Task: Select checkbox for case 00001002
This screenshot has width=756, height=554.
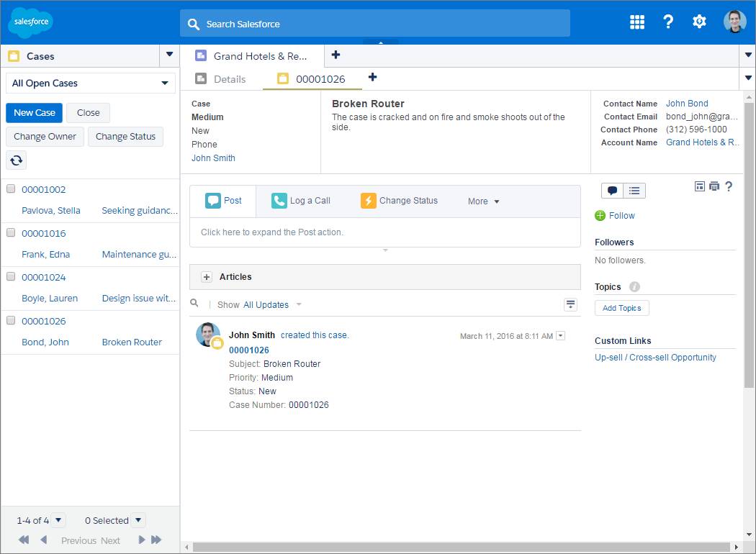Action: (x=11, y=189)
